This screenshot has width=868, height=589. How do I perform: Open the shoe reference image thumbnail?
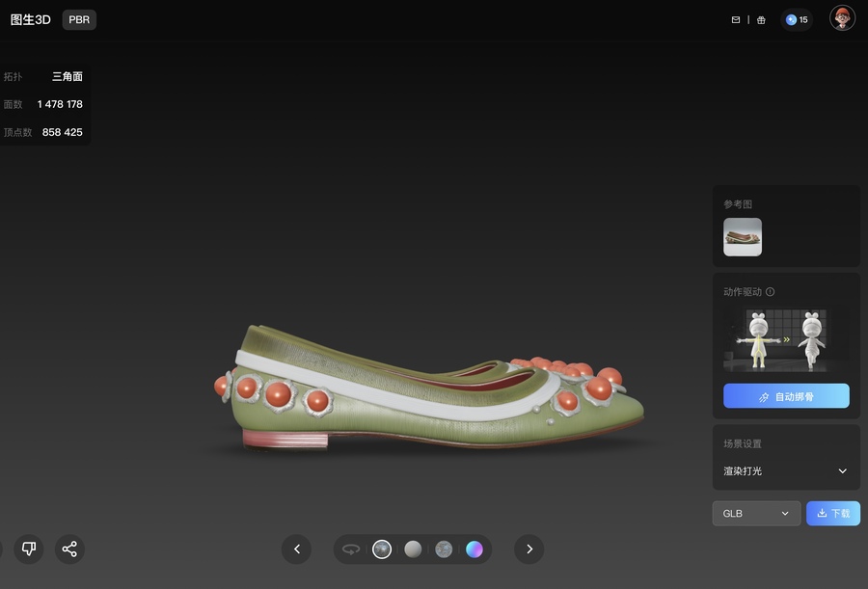click(743, 237)
